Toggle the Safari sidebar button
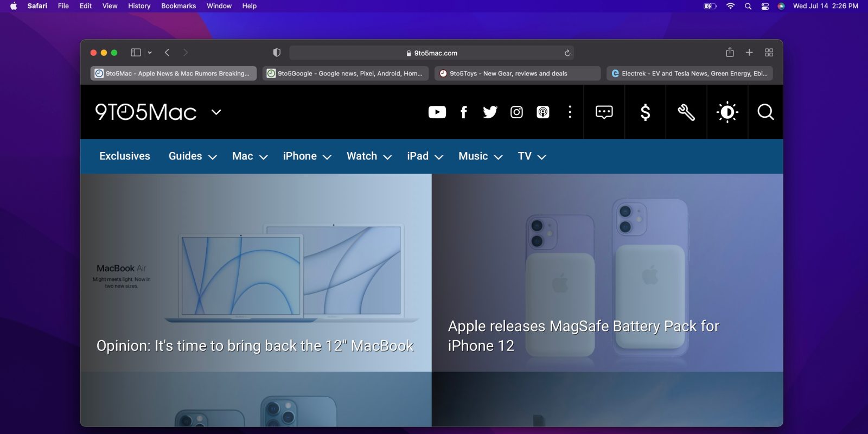Viewport: 868px width, 434px height. 136,53
